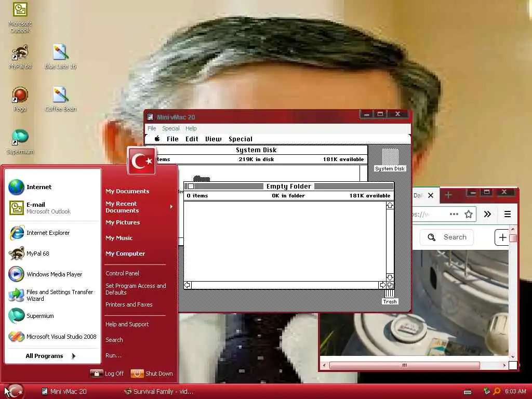Click Log Off button
This screenshot has width=532, height=399.
point(107,373)
